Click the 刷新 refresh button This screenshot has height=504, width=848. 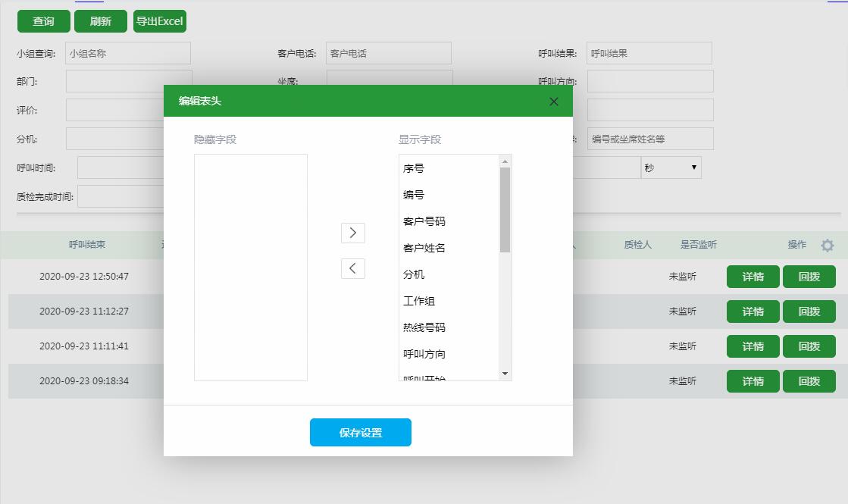tap(100, 21)
